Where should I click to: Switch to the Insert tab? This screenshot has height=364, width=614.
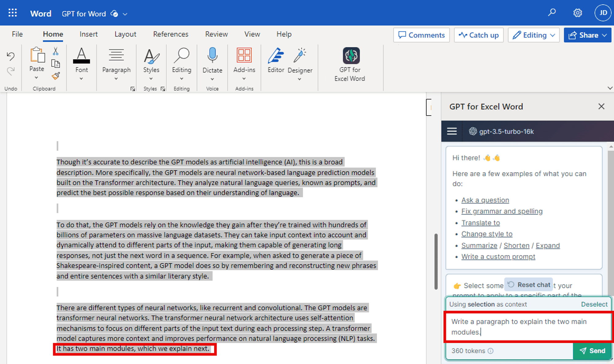click(88, 34)
